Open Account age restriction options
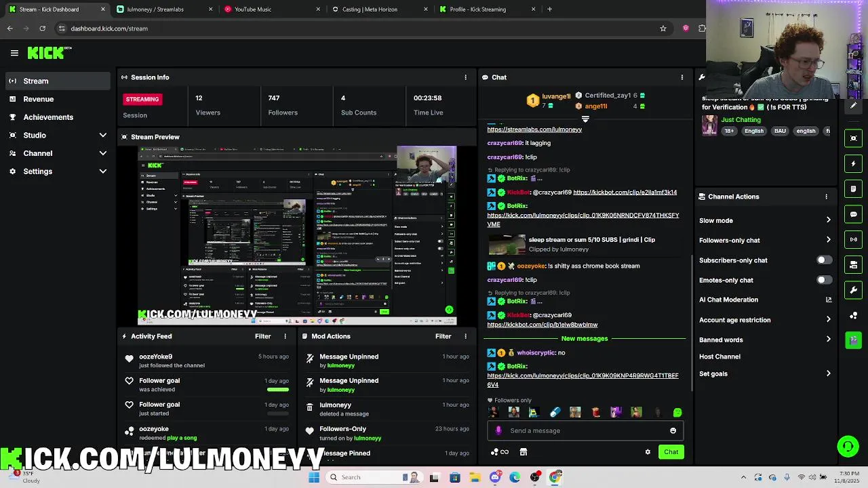The width and height of the screenshot is (868, 488). coord(765,320)
